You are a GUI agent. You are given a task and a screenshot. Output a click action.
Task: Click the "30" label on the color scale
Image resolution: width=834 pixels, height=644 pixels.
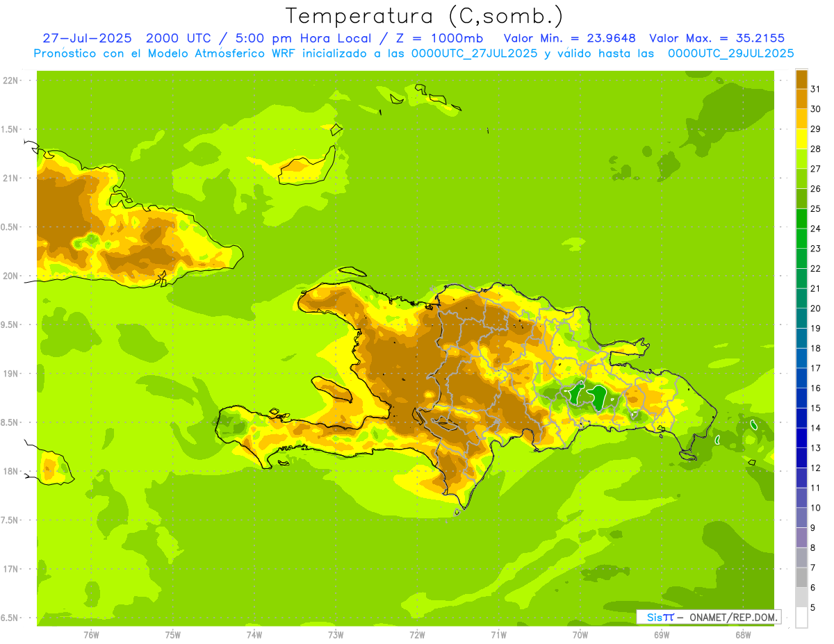coord(816,109)
